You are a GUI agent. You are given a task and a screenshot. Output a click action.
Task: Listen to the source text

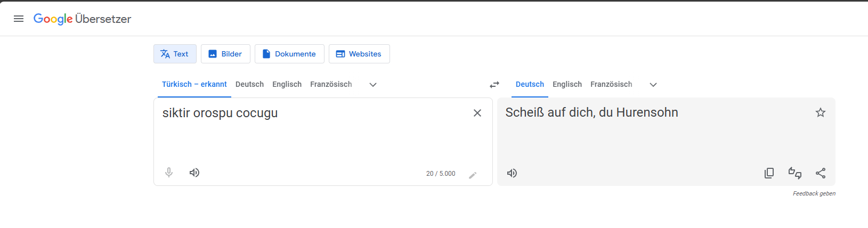194,173
